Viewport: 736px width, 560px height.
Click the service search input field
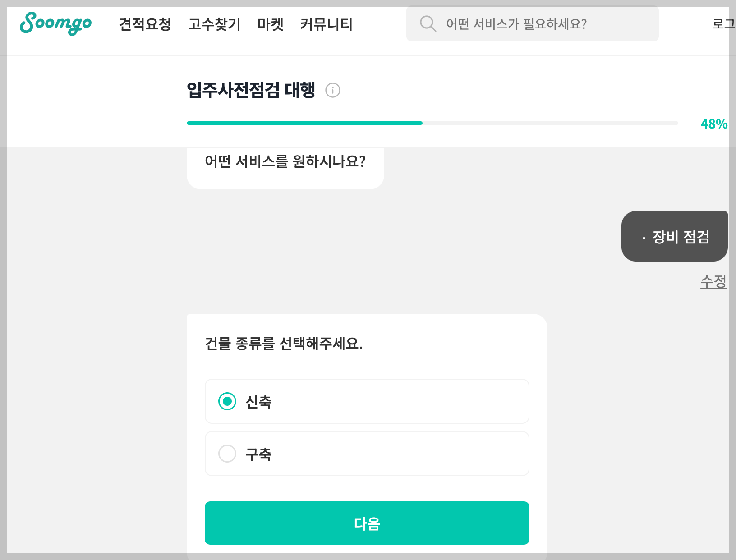pos(532,23)
